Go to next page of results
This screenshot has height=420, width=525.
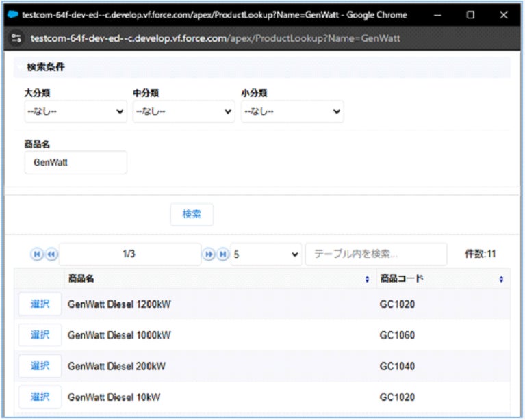pos(208,254)
